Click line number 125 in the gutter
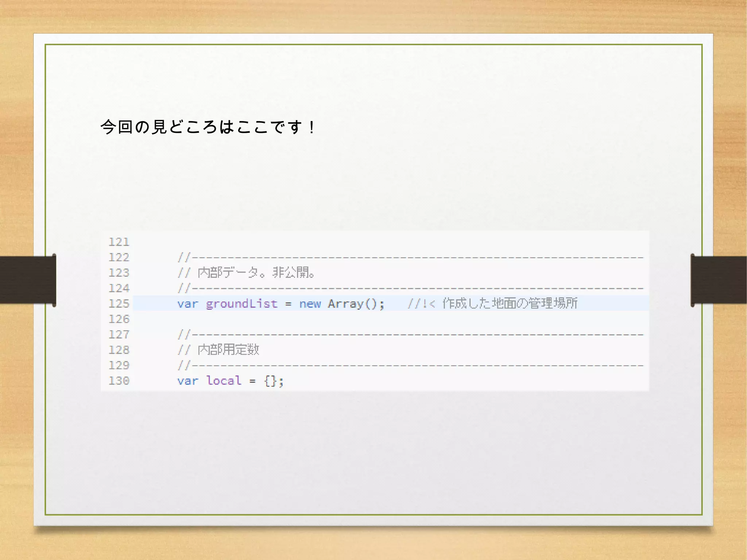747x560 pixels. [119, 304]
